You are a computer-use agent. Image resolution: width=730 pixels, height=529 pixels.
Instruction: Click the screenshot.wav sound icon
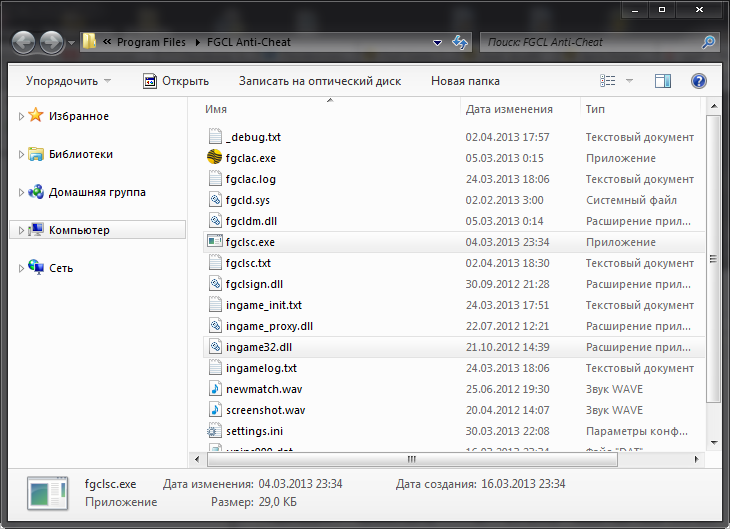pos(215,409)
